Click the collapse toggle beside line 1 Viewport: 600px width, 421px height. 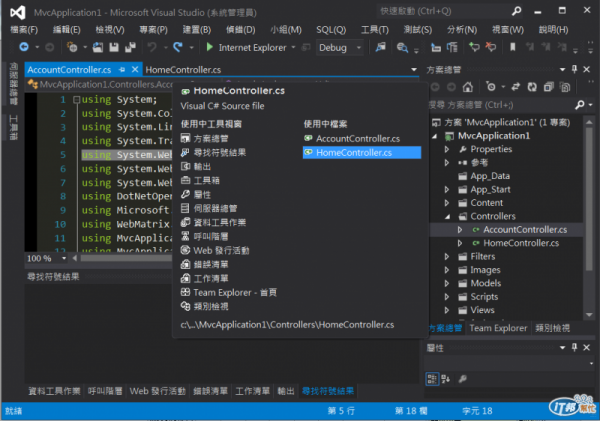[x=76, y=100]
